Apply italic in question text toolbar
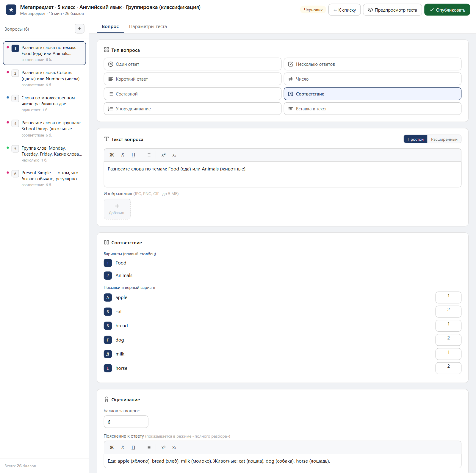Image resolution: width=476 pixels, height=473 pixels. (x=123, y=155)
